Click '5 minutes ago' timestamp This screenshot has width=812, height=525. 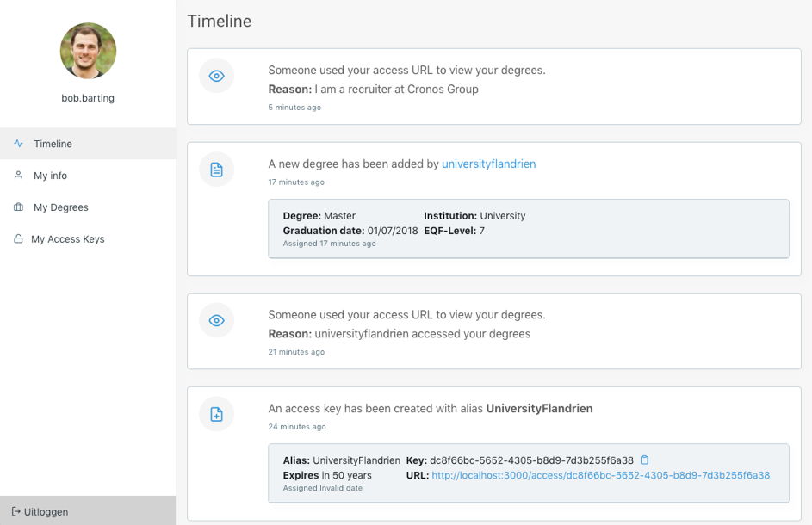coord(294,108)
